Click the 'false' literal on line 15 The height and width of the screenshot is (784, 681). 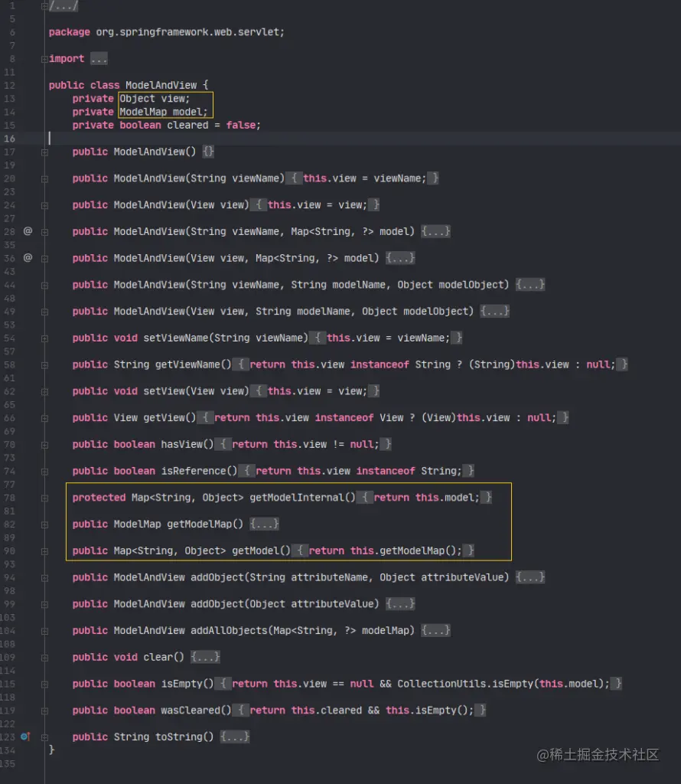(x=240, y=125)
